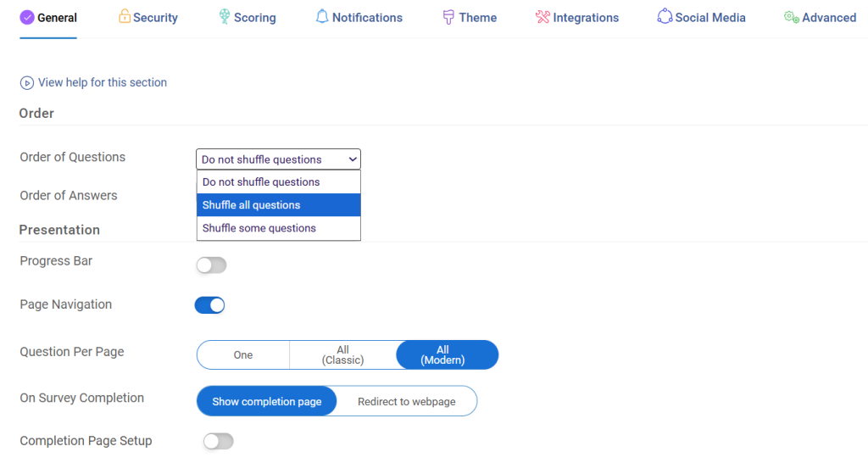Disable the Page Navigation toggle
The height and width of the screenshot is (463, 868).
coord(210,305)
